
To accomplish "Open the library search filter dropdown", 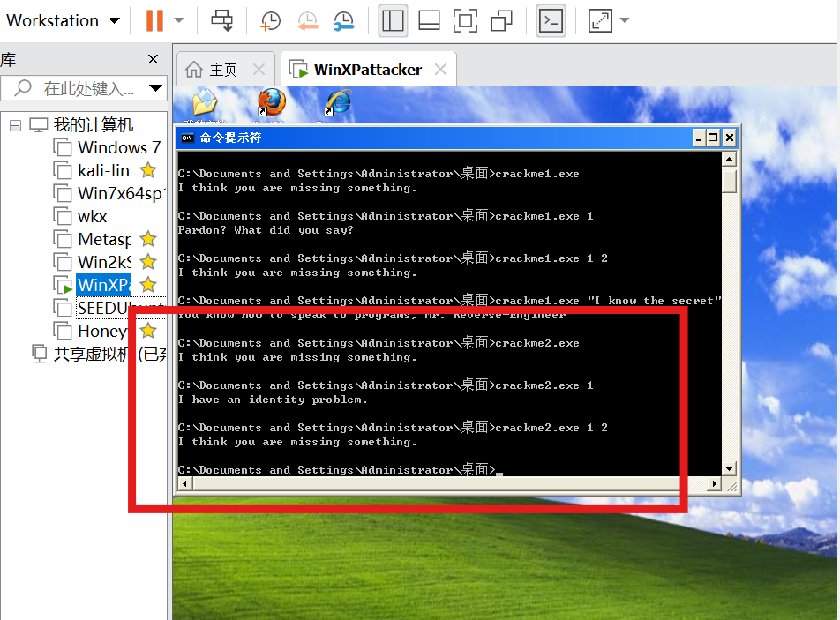I will [156, 88].
